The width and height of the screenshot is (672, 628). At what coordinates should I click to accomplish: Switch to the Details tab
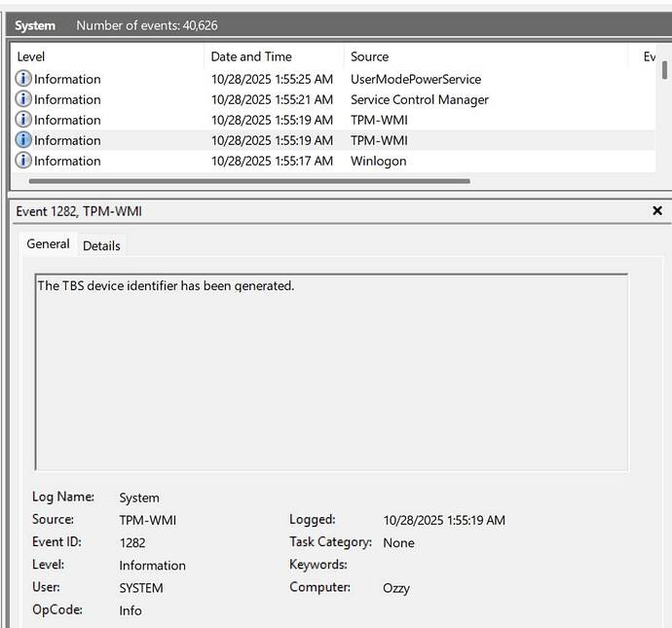[101, 245]
